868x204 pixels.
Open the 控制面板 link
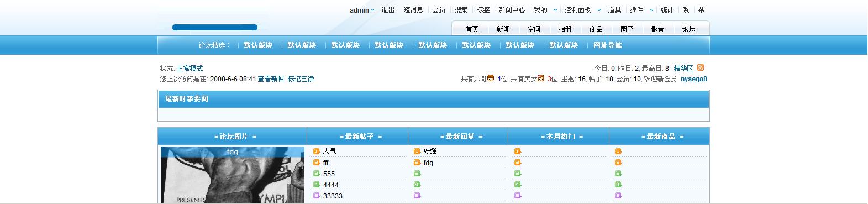577,10
